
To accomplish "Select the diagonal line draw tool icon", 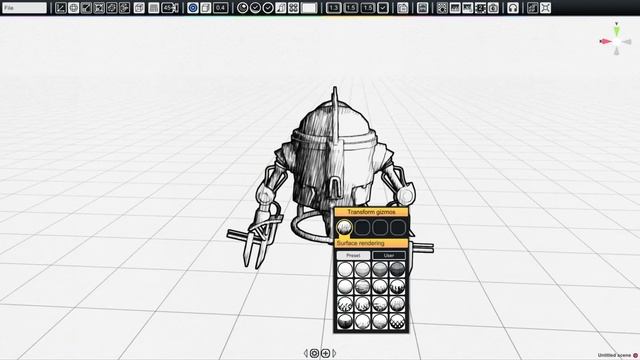I will tap(60, 8).
